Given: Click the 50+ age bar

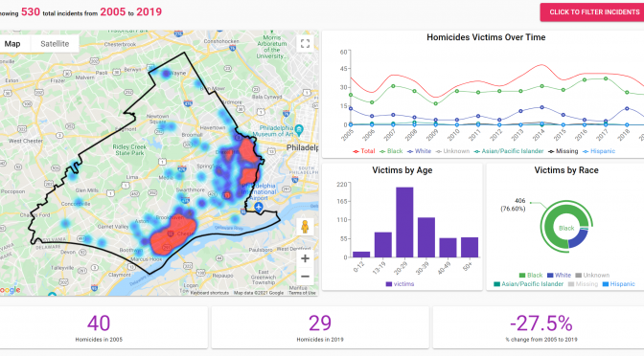Looking at the screenshot, I should [470, 247].
